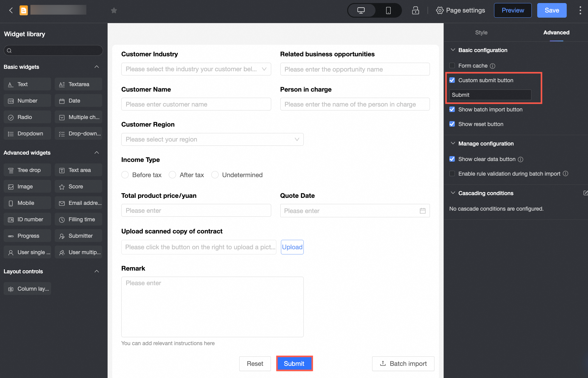Click the lock icon in toolbar
This screenshot has width=588, height=378.
click(x=415, y=10)
